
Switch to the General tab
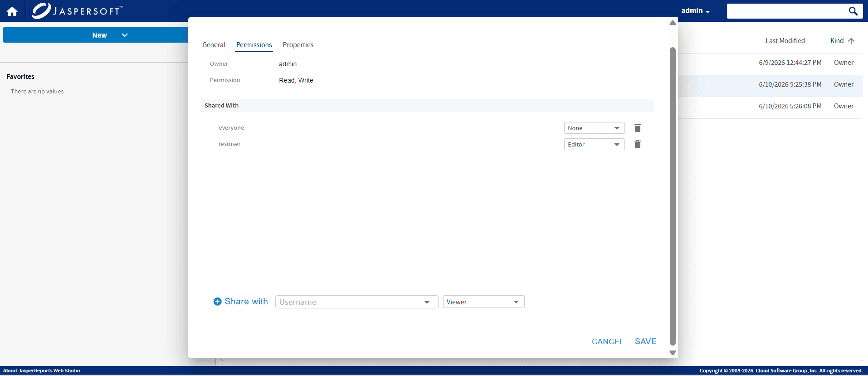(x=214, y=45)
